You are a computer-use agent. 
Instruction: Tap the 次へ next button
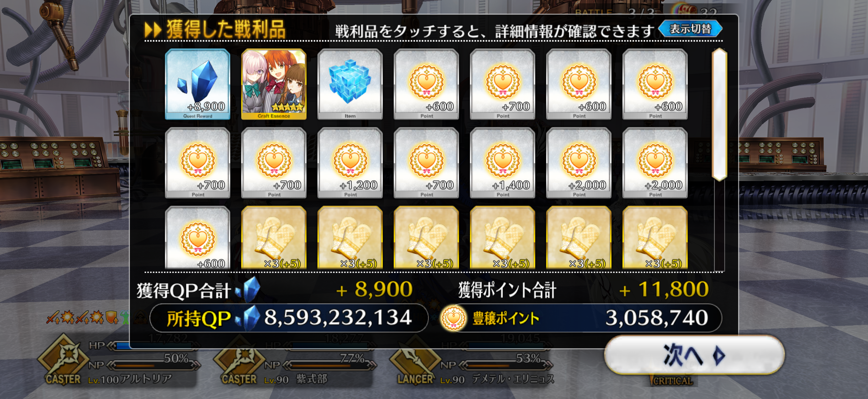[695, 355]
